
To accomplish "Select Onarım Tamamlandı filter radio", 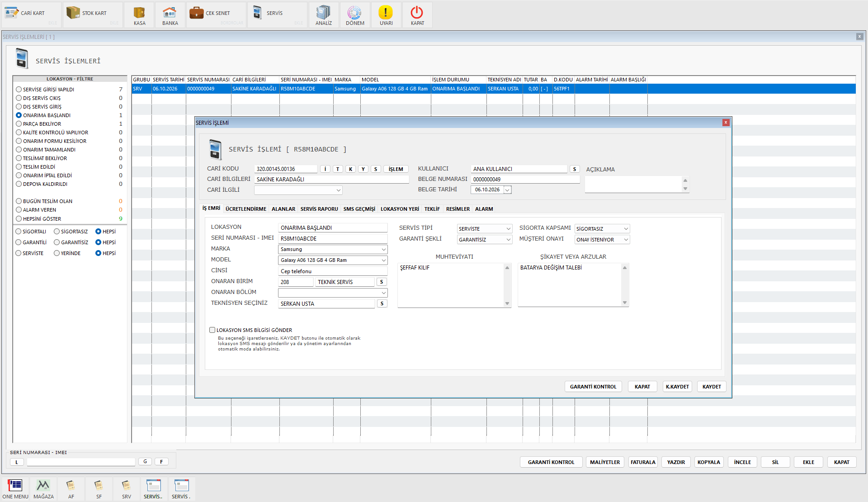I will coord(19,150).
